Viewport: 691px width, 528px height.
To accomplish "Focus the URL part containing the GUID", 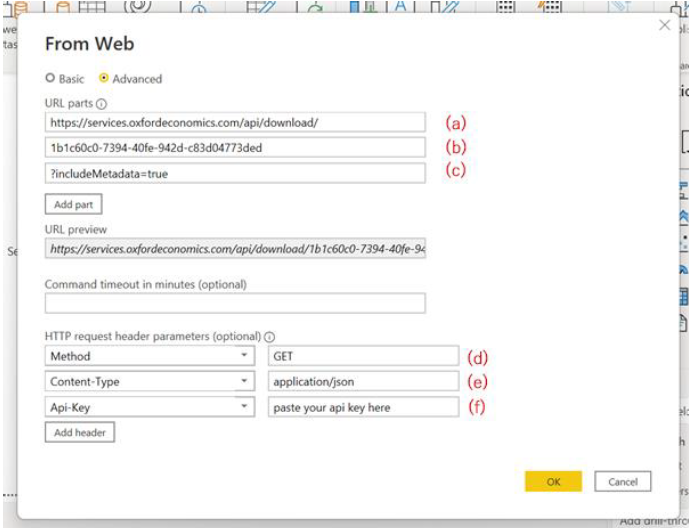I will [235, 147].
